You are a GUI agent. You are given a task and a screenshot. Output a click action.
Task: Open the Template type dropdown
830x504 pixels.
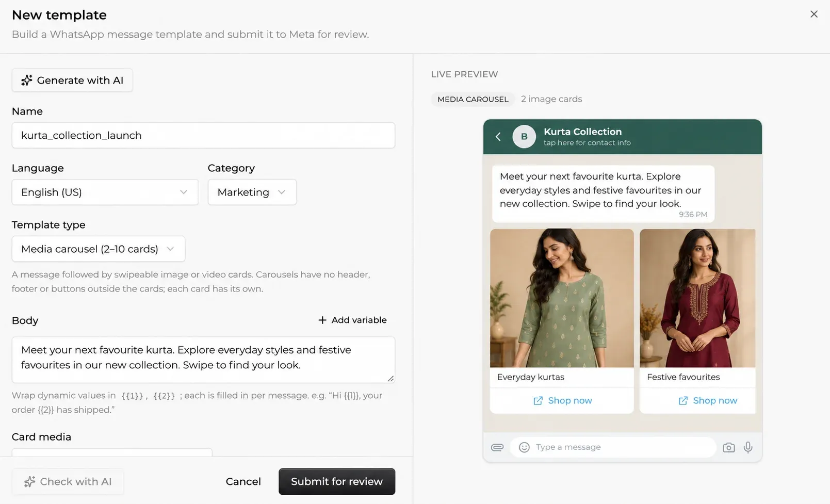[98, 249]
